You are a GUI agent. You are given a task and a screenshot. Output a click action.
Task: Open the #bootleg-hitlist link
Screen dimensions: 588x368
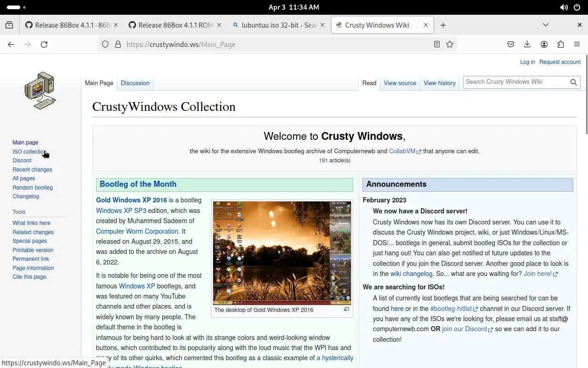454,309
